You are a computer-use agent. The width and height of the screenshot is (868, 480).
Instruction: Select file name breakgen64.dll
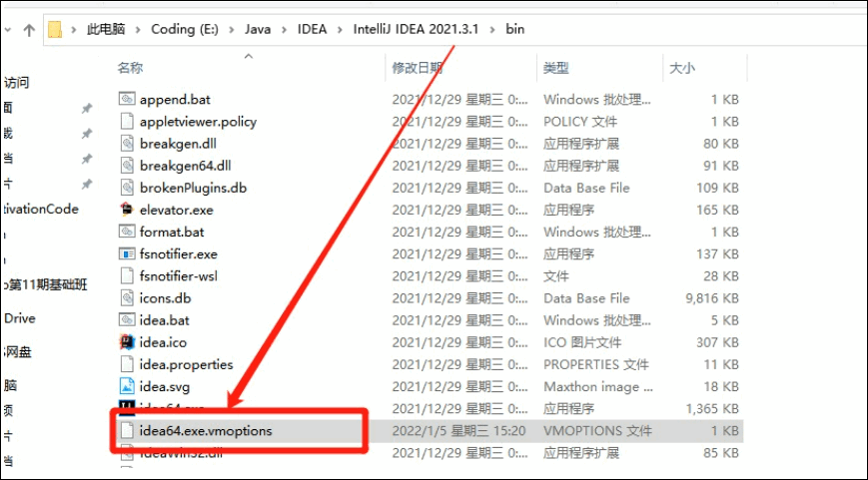pyautogui.click(x=186, y=166)
